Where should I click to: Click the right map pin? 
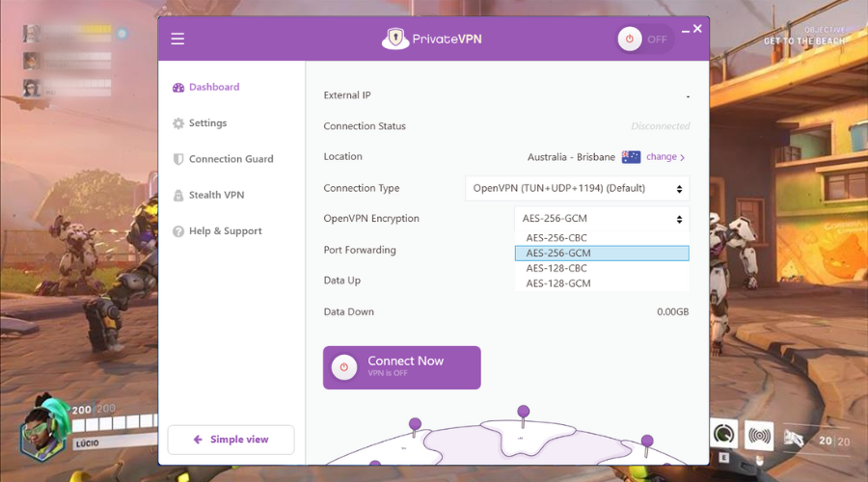[647, 445]
